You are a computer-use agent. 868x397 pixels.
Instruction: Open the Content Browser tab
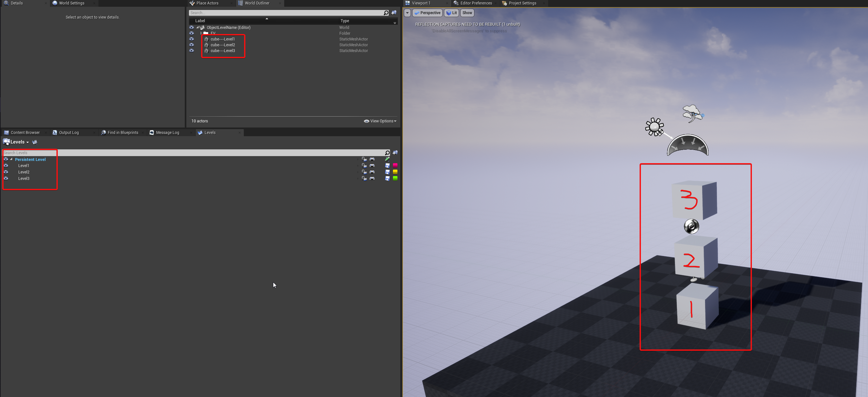(25, 132)
